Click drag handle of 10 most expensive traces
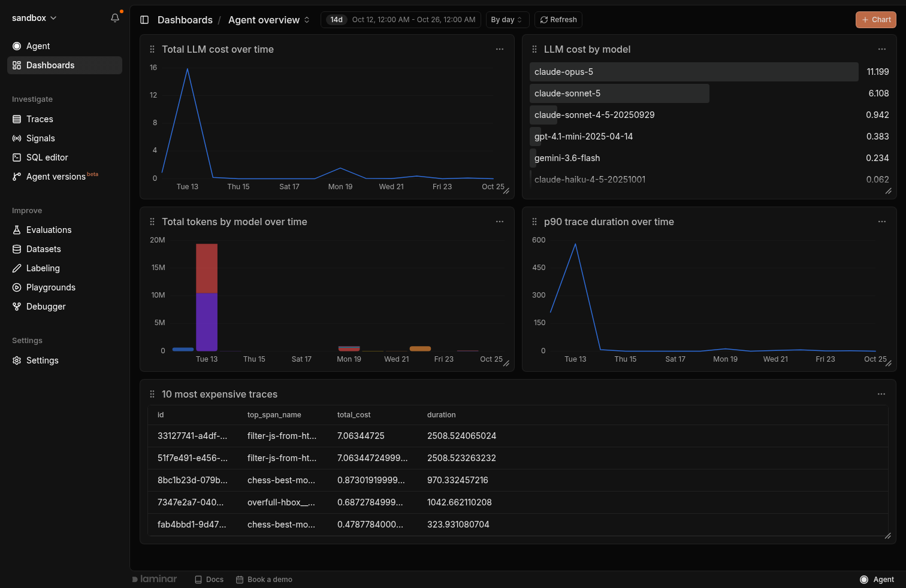Screen dimensions: 906x588 pyautogui.click(x=152, y=395)
